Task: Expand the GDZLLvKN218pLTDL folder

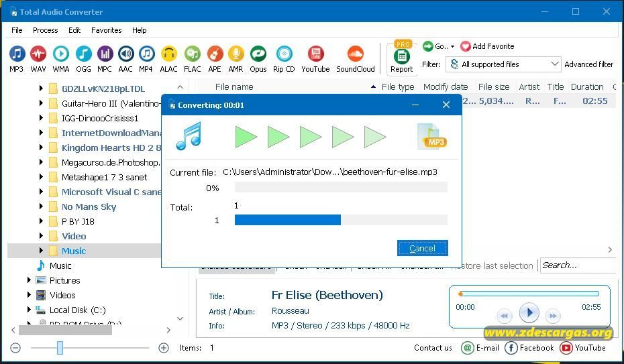Action: pyautogui.click(x=40, y=88)
